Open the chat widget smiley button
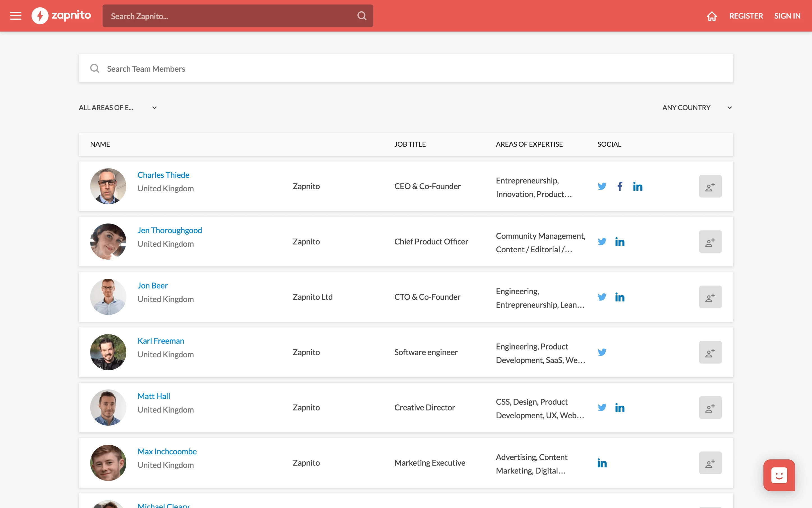Image resolution: width=812 pixels, height=508 pixels. tap(779, 475)
